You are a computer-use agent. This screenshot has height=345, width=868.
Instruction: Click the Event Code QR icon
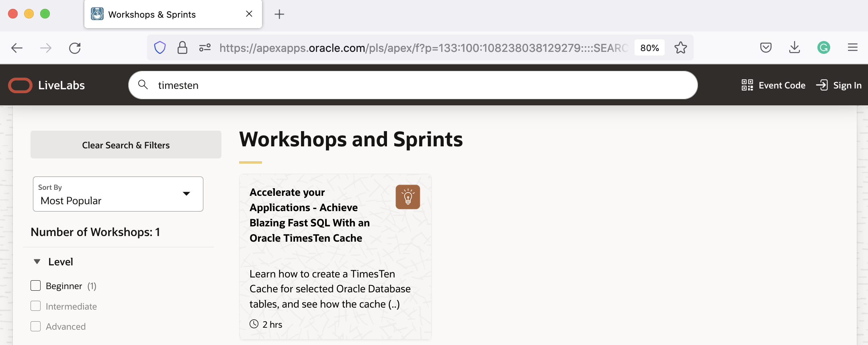747,85
